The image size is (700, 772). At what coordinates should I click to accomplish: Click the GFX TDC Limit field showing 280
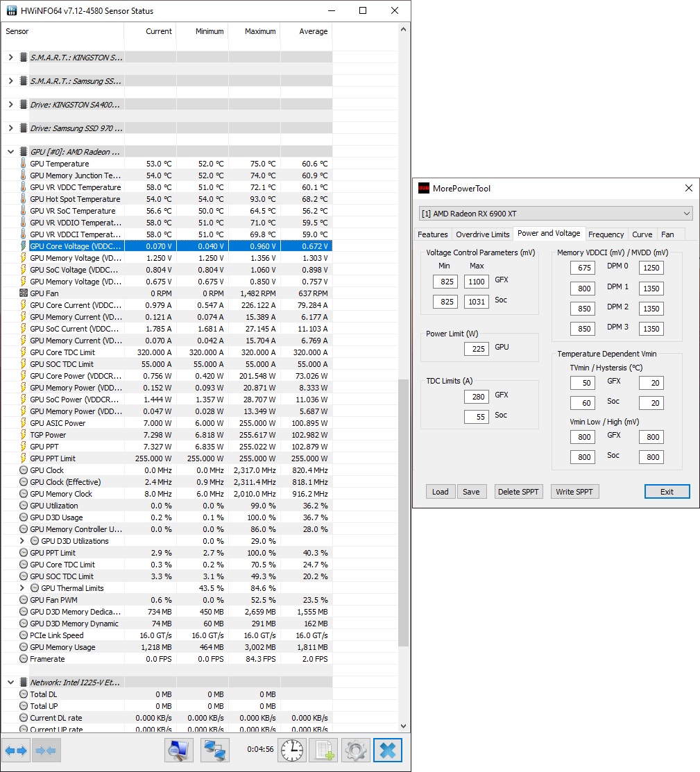click(477, 397)
